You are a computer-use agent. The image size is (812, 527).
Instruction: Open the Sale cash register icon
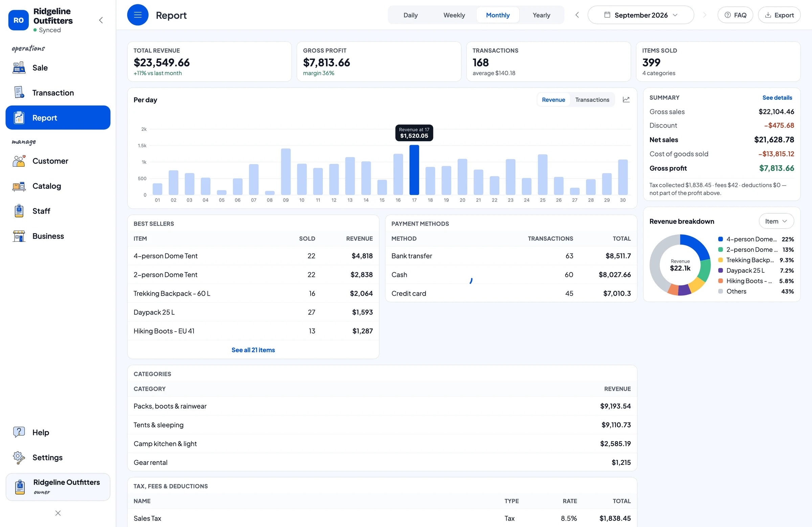click(19, 68)
